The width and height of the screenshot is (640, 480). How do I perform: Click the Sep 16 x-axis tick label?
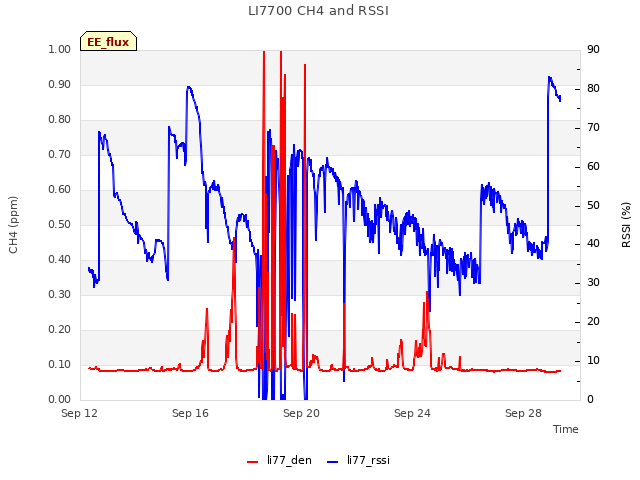pos(190,413)
